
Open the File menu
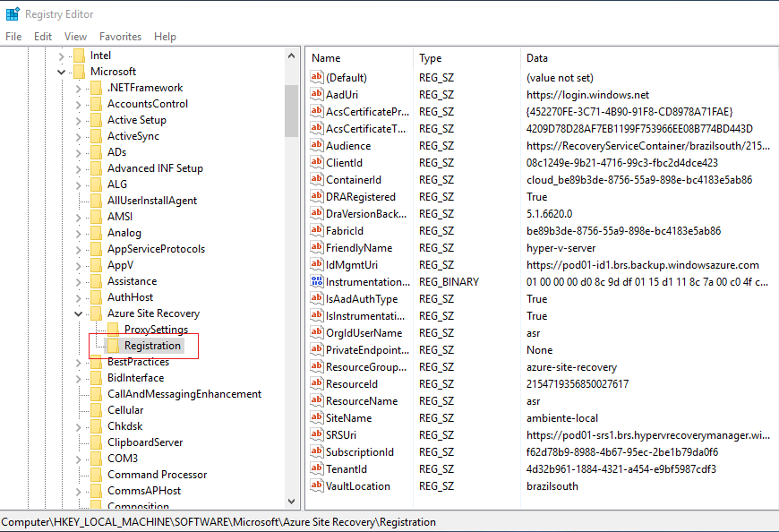point(13,36)
